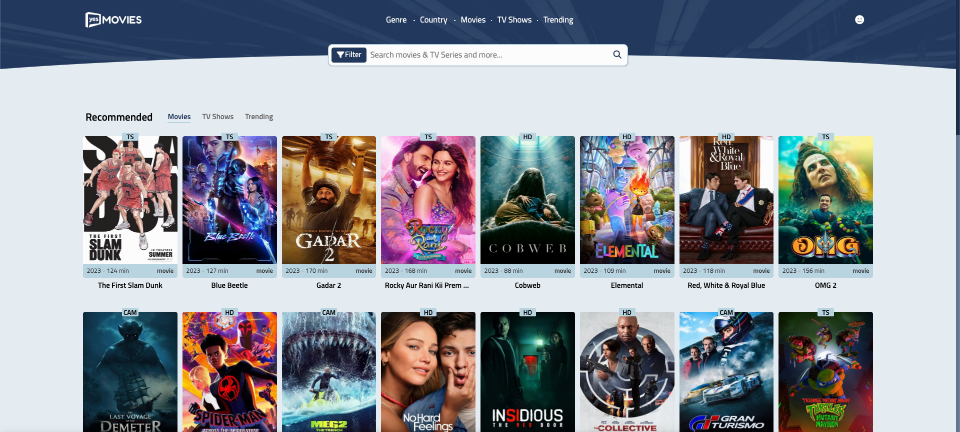Go to Movies in navigation

(x=473, y=20)
